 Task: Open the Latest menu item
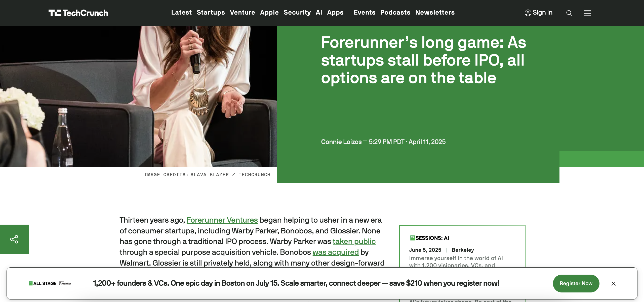pyautogui.click(x=181, y=12)
